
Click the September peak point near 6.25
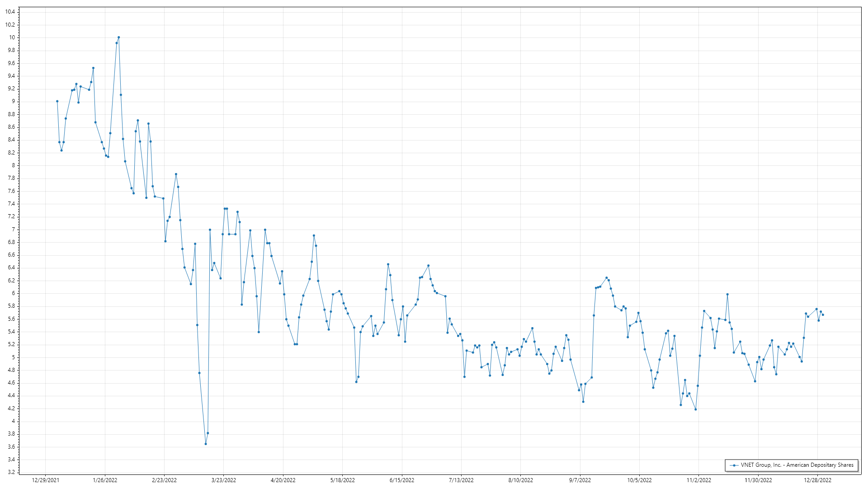606,278
